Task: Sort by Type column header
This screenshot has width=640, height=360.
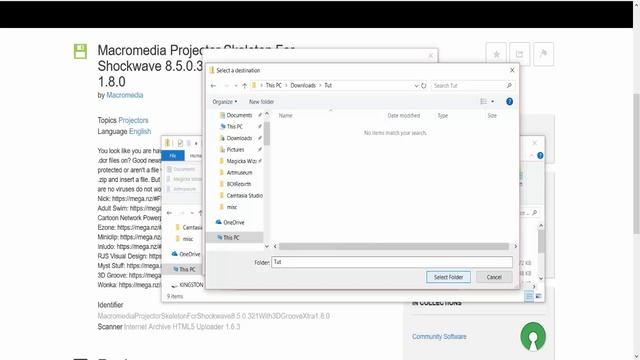Action: point(443,116)
